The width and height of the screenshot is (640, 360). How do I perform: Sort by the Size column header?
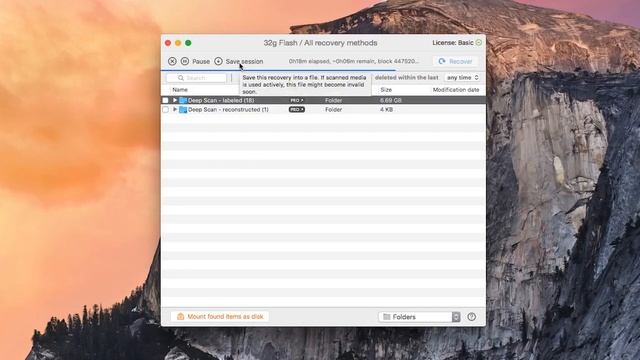[x=386, y=90]
